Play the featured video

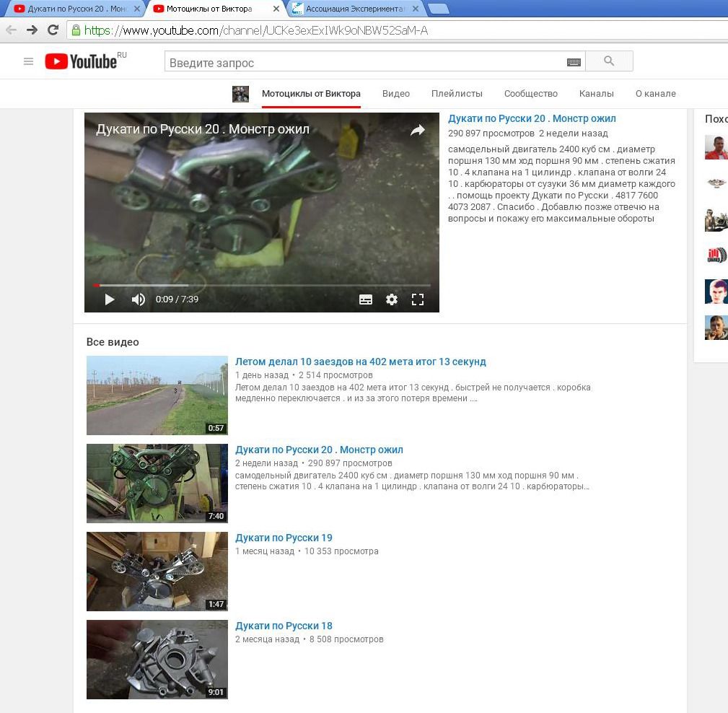[110, 299]
